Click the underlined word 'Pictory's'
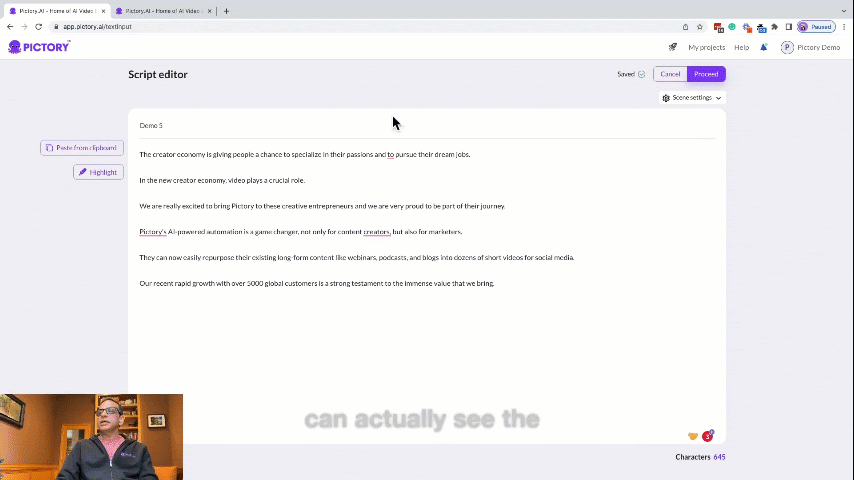 tap(152, 232)
